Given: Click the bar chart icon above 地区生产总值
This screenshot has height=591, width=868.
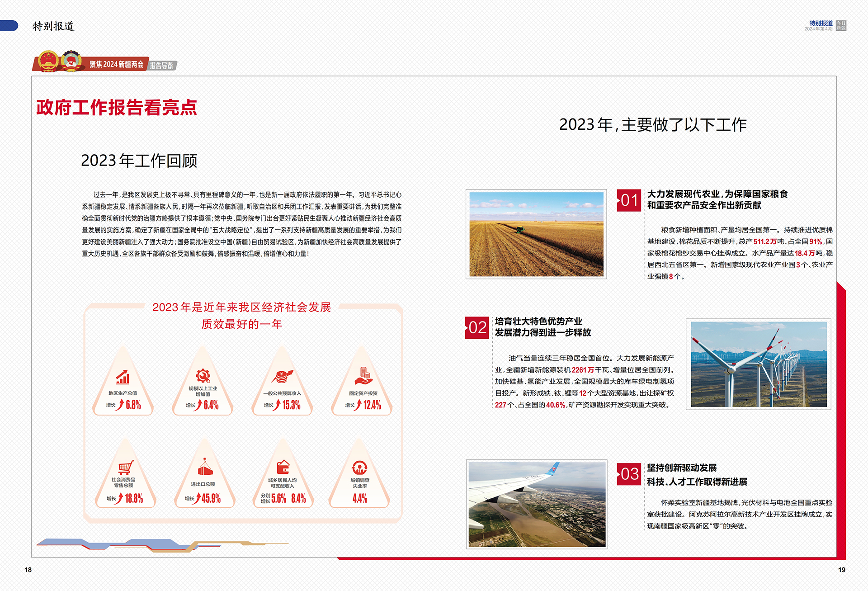Looking at the screenshot, I should click(x=123, y=377).
